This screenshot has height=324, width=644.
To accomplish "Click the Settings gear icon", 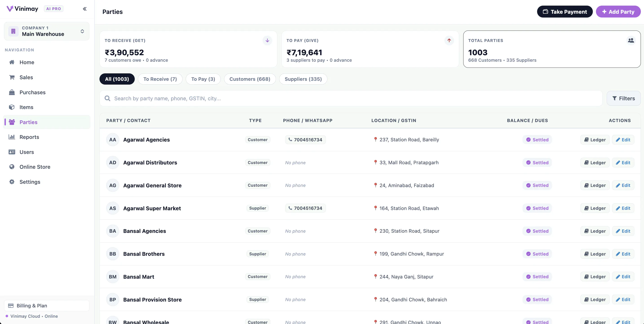I will point(12,182).
